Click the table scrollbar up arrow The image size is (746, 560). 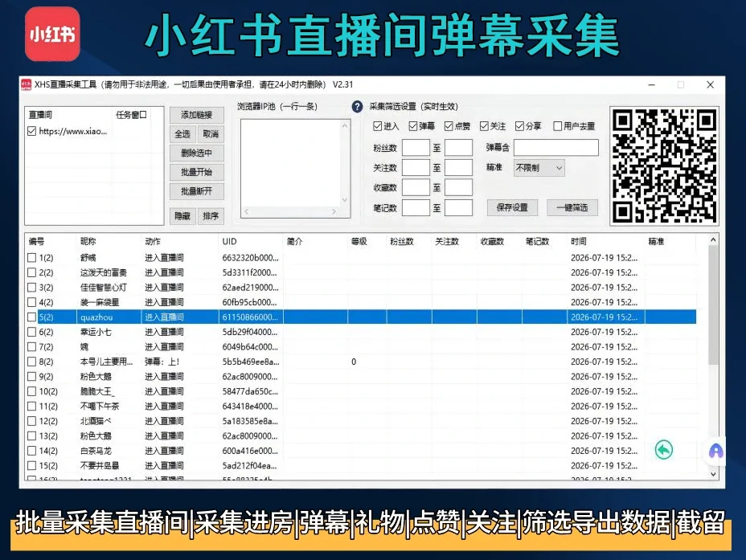coord(713,240)
